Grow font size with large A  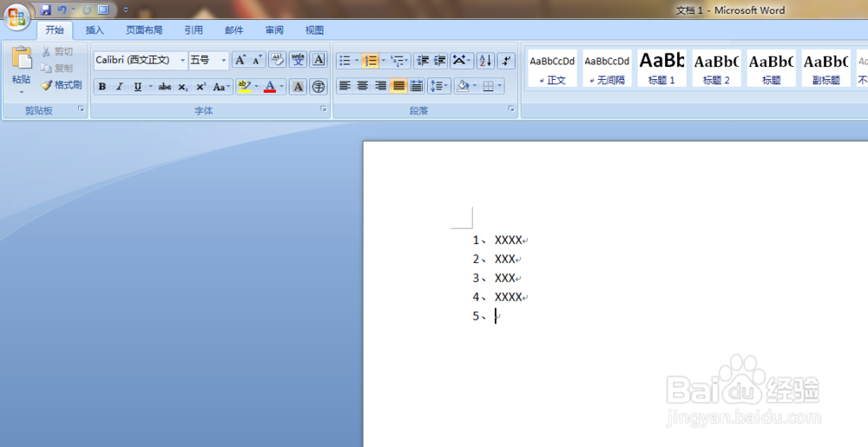click(x=240, y=60)
